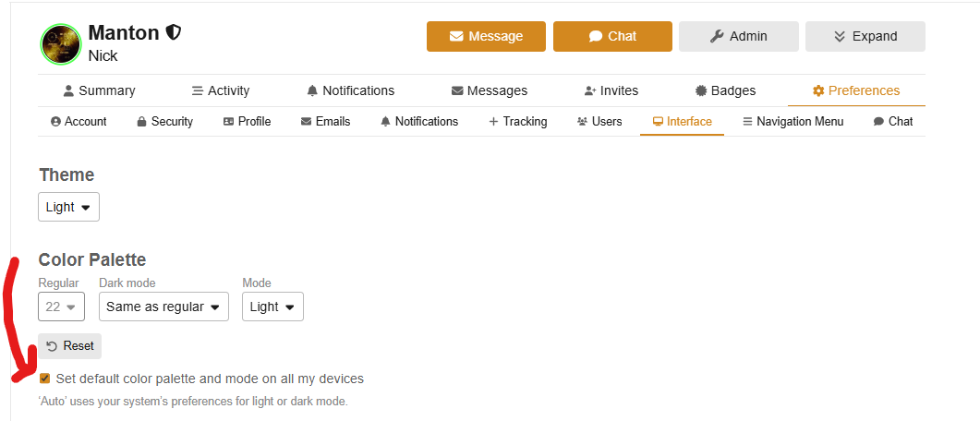This screenshot has height=421, width=980.
Task: Start a Chat with Manton
Action: pos(612,36)
